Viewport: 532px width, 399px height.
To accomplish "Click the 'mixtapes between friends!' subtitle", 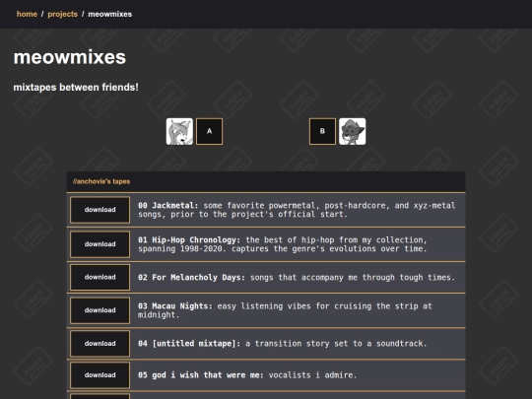I will coord(76,88).
